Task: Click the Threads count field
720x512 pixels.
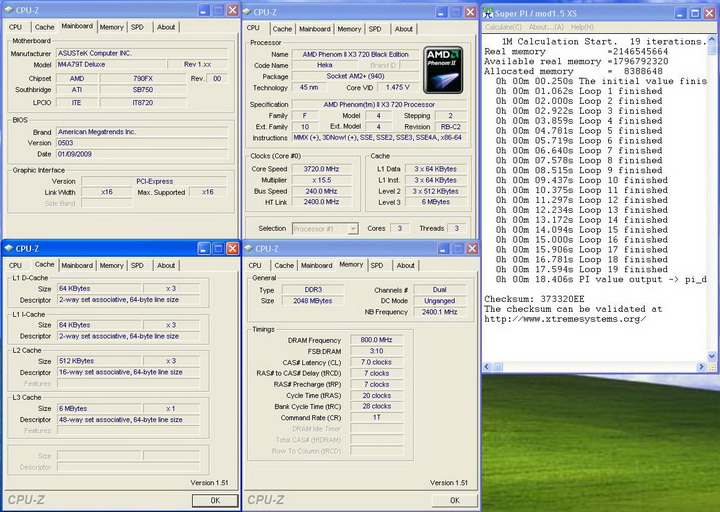Action: pyautogui.click(x=456, y=228)
